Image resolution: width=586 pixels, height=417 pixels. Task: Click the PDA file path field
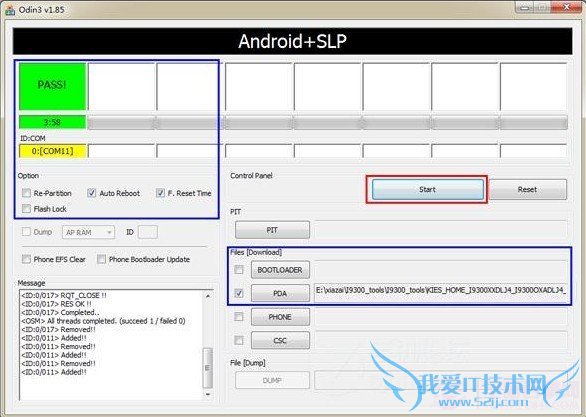pyautogui.click(x=441, y=293)
